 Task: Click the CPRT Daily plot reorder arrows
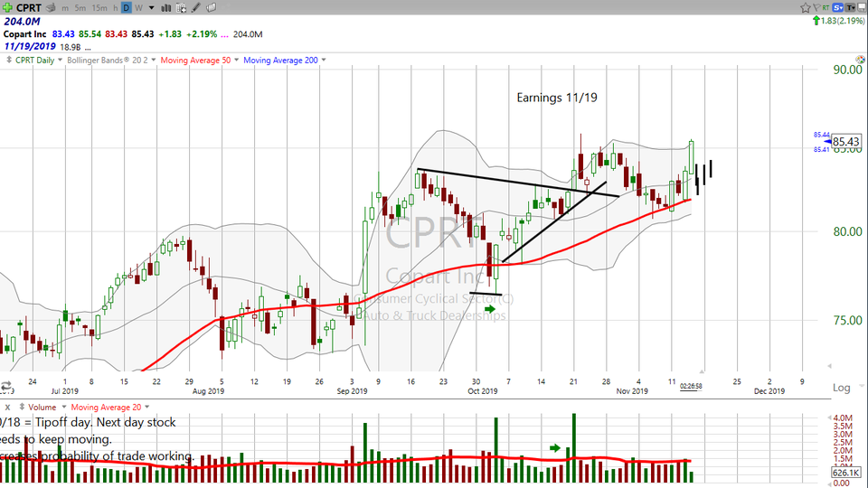click(9, 60)
